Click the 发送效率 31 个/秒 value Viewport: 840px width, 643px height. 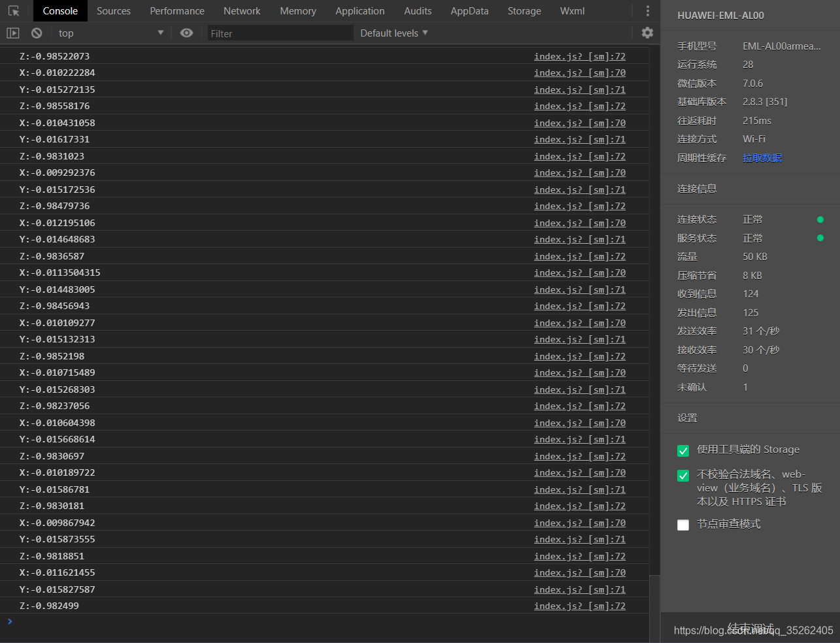coord(761,331)
